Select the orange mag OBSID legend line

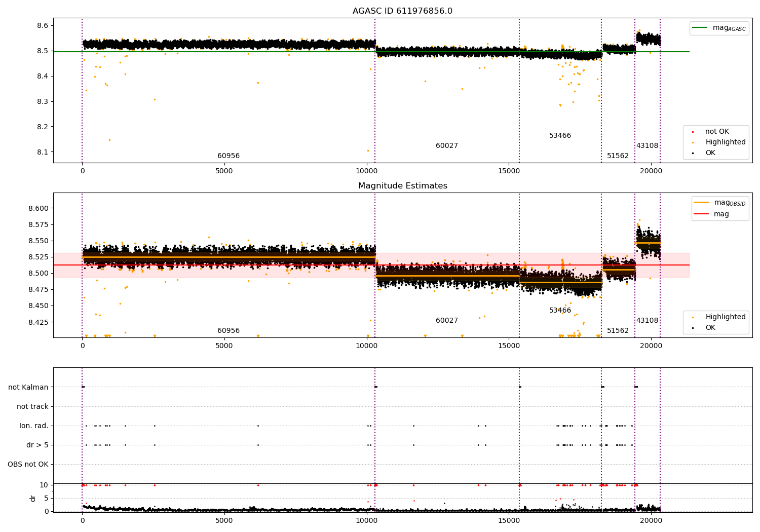(x=701, y=203)
